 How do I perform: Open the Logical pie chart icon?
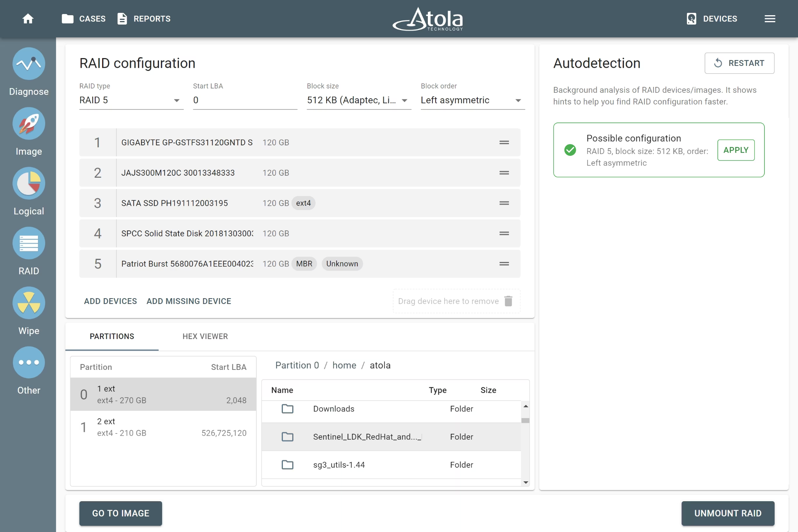click(x=29, y=183)
